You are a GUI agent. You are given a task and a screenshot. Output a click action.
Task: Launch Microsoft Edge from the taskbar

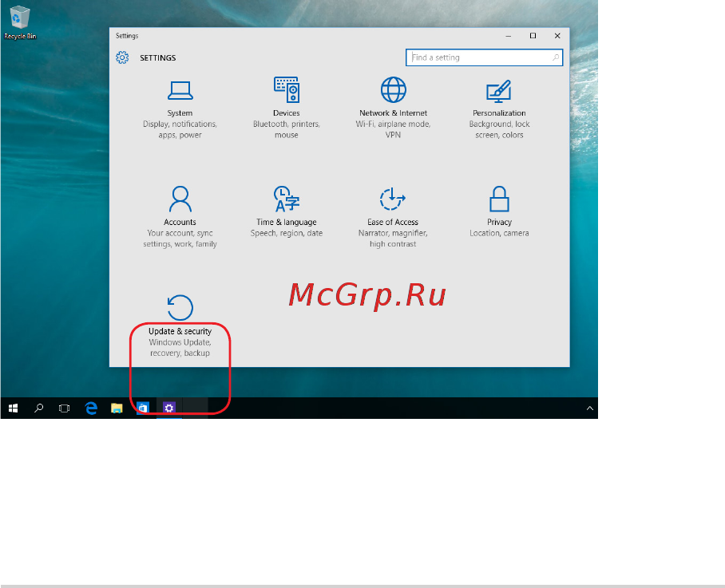(91, 408)
